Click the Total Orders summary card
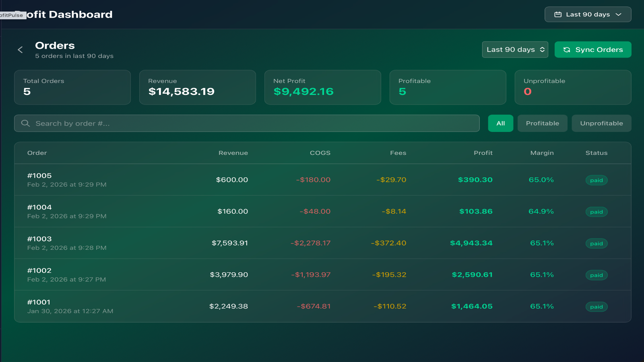The width and height of the screenshot is (644, 362). tap(72, 87)
